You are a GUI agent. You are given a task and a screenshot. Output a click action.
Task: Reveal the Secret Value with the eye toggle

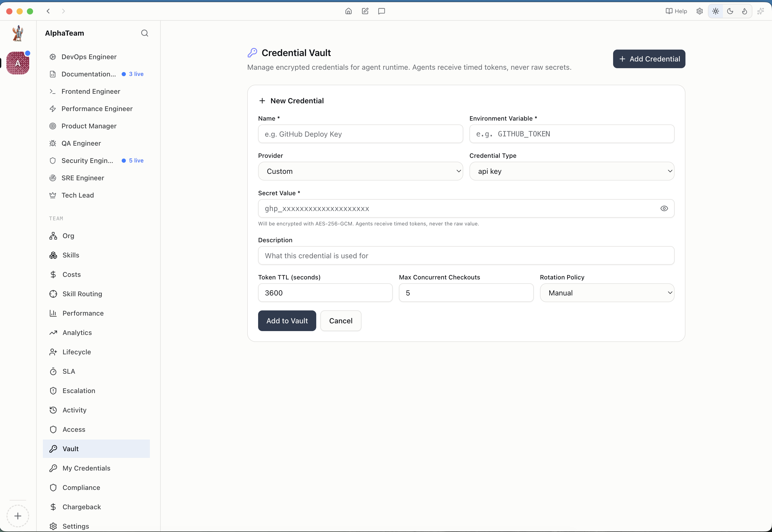(664, 208)
